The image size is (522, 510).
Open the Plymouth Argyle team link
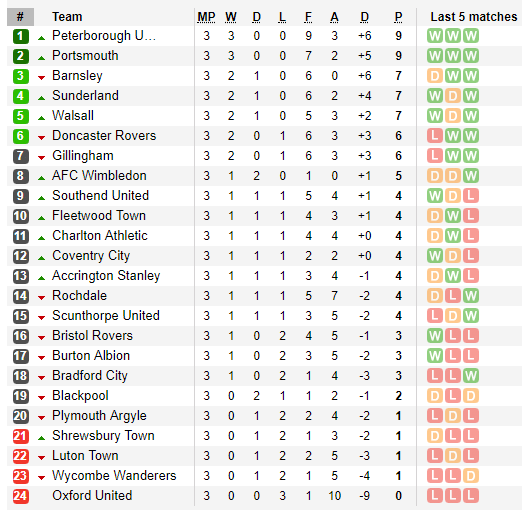[99, 416]
